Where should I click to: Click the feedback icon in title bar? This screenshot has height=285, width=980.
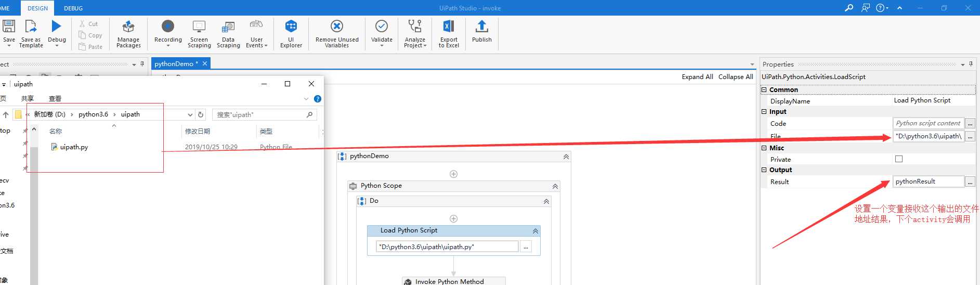point(866,8)
